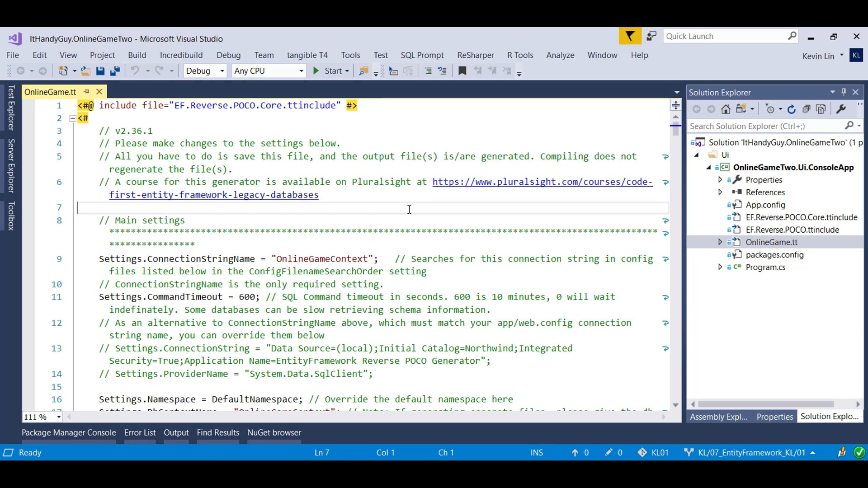The height and width of the screenshot is (488, 868).
Task: Open the Debug configuration dropdown
Action: pyautogui.click(x=222, y=71)
